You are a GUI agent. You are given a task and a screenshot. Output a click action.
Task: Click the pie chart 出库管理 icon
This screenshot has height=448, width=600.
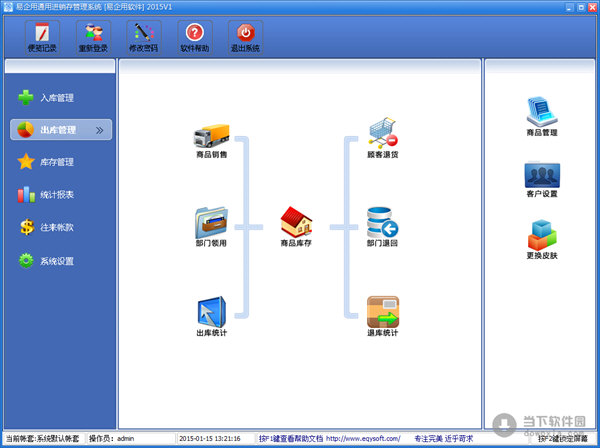26,130
